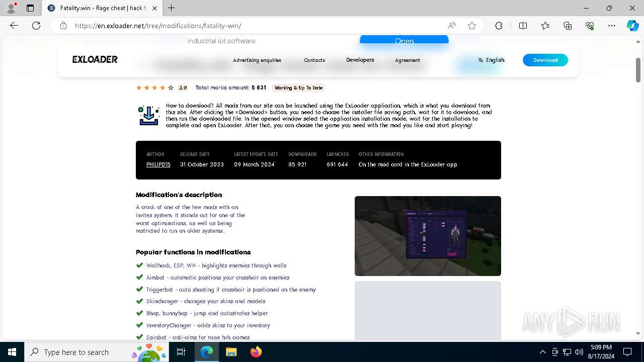The height and width of the screenshot is (362, 644).
Task: Open Firefox from taskbar
Action: (256, 352)
